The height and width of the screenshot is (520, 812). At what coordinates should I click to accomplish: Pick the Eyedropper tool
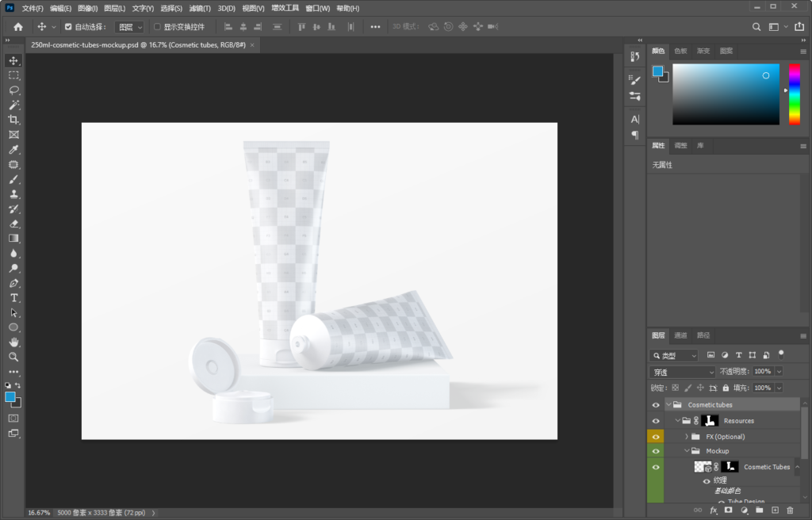tap(13, 150)
